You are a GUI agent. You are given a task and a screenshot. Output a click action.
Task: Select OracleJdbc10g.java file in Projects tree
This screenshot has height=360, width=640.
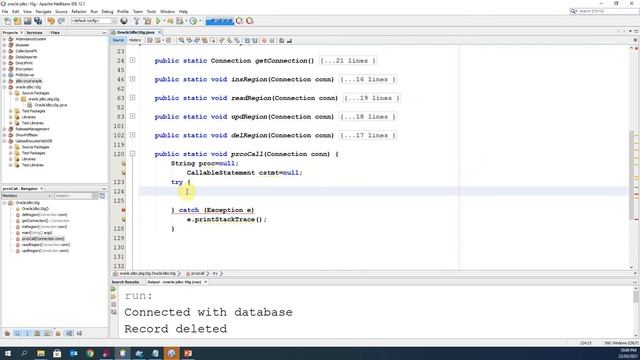(x=51, y=105)
